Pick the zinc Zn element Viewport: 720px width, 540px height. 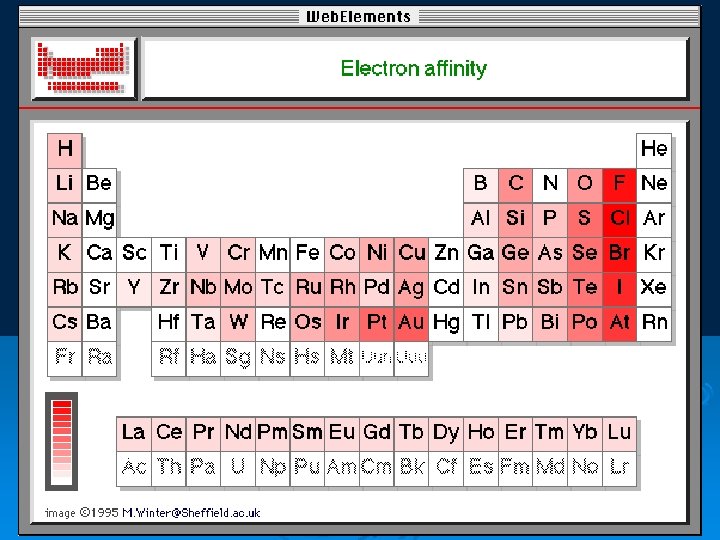446,255
